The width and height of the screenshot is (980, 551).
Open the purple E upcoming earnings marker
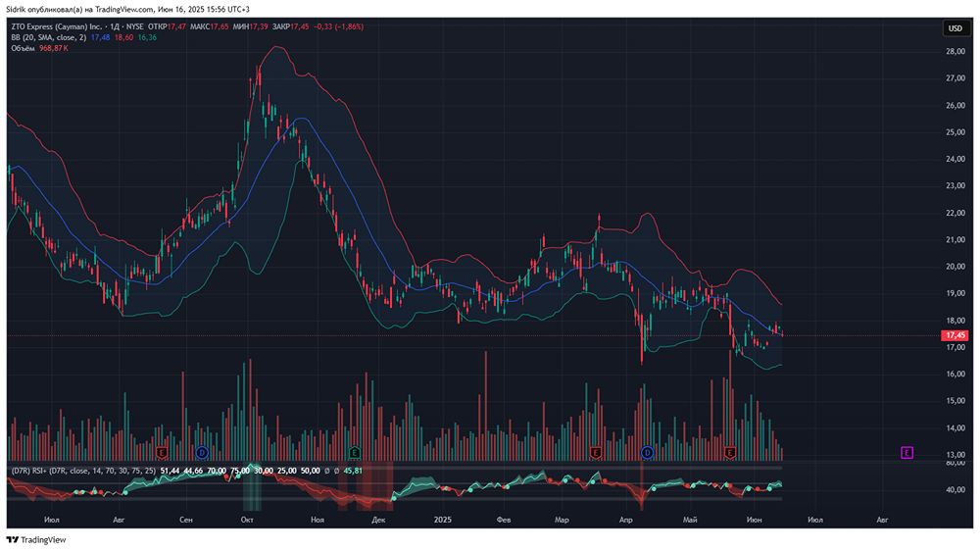click(x=906, y=452)
